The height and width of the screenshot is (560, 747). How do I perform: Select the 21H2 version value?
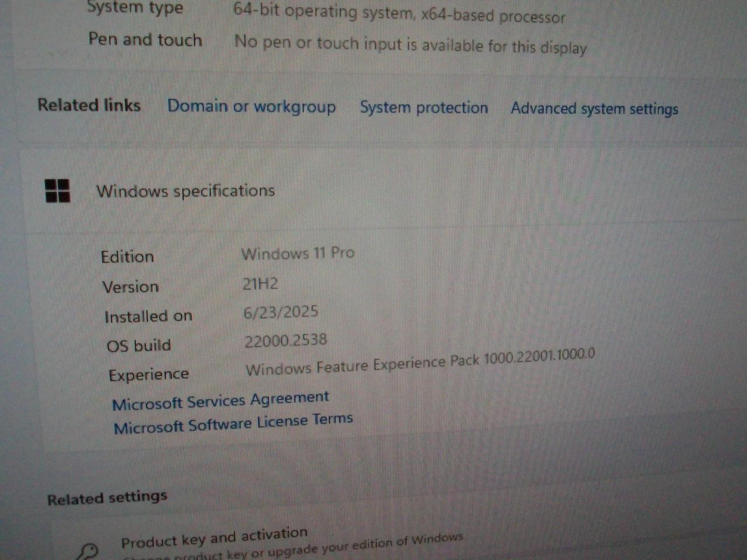tap(260, 284)
